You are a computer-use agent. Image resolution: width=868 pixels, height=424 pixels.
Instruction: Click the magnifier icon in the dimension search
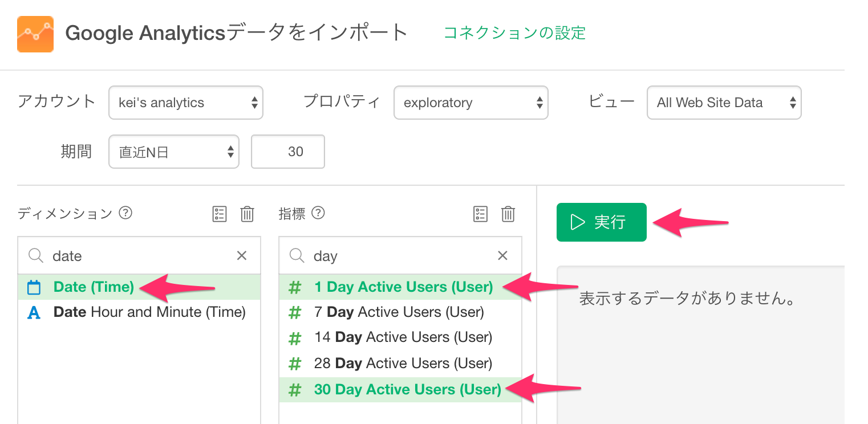click(36, 256)
